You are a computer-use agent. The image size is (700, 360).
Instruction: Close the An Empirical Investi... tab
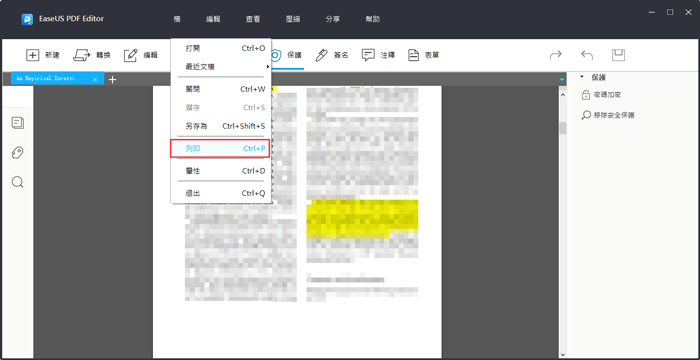(x=95, y=79)
